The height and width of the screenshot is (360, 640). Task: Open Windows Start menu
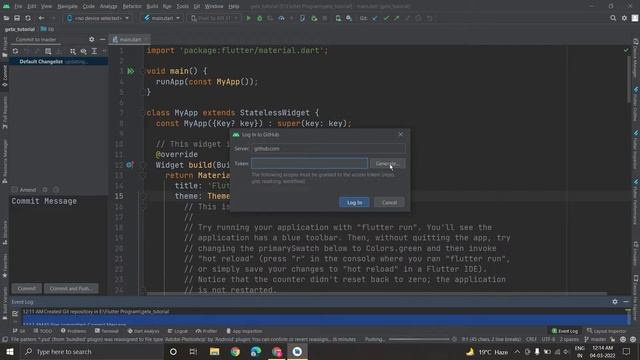(9, 351)
